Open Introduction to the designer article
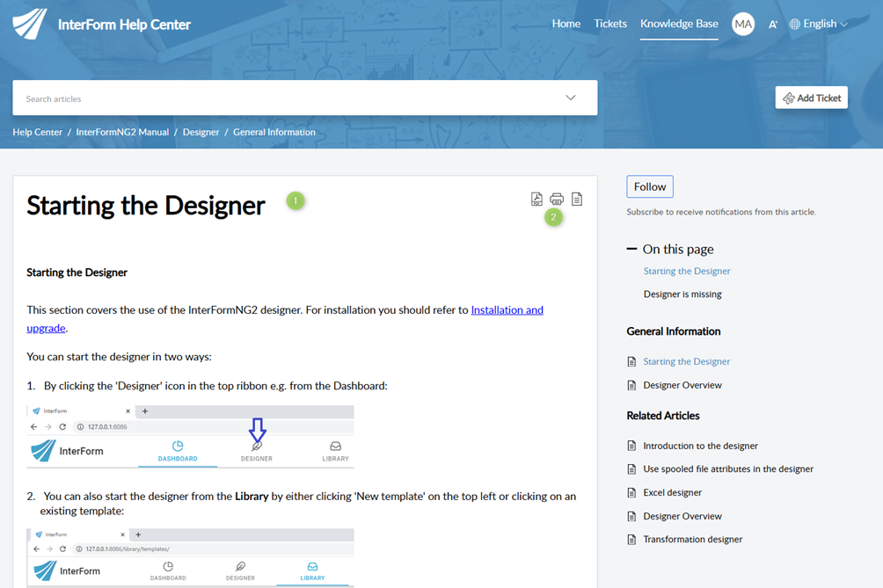 click(x=701, y=446)
